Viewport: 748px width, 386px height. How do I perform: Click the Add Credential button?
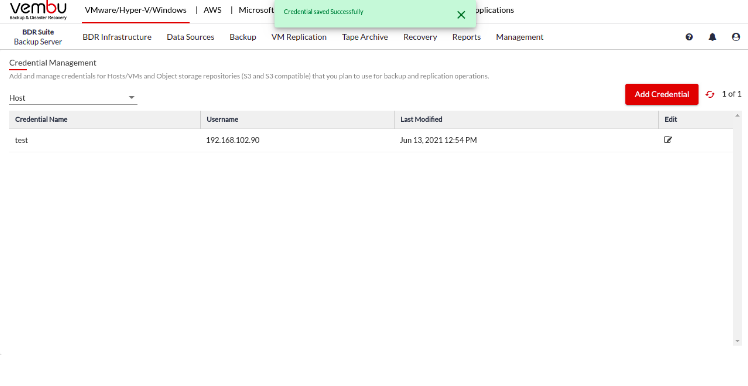point(662,94)
